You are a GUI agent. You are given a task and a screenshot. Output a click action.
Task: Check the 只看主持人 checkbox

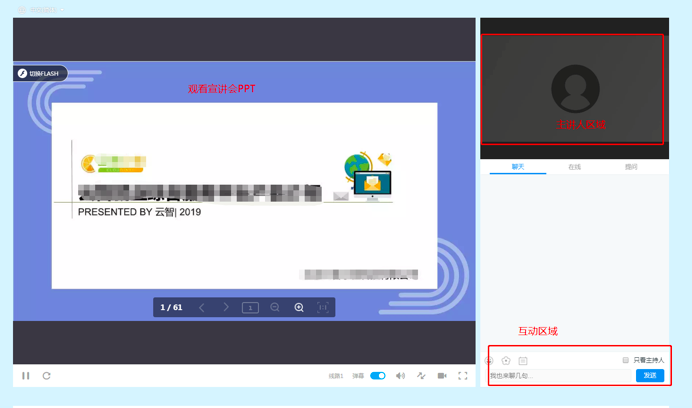(626, 360)
